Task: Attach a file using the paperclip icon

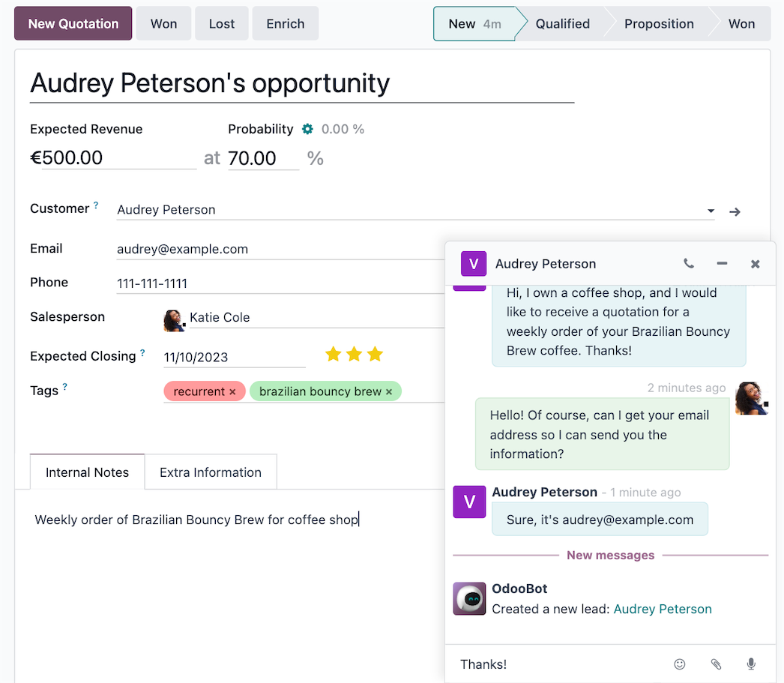Action: pos(715,664)
